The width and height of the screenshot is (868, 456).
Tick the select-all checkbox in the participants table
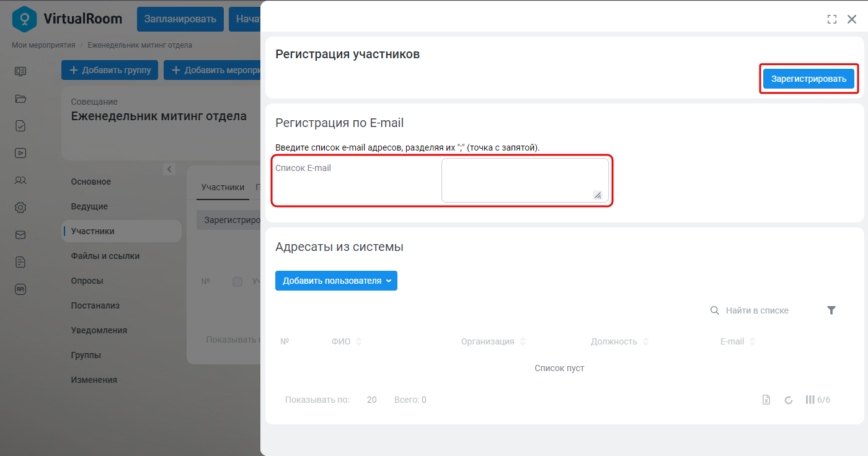[x=237, y=282]
